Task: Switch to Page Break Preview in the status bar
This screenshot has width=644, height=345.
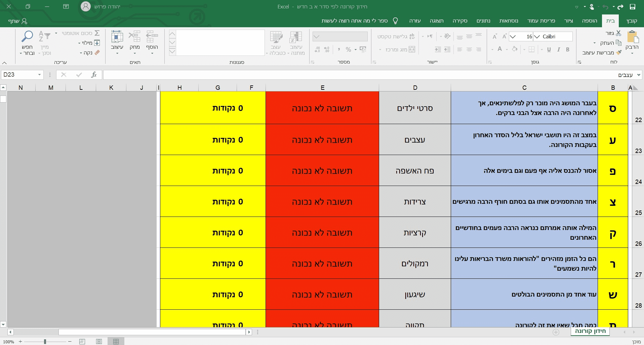Action: click(x=82, y=342)
